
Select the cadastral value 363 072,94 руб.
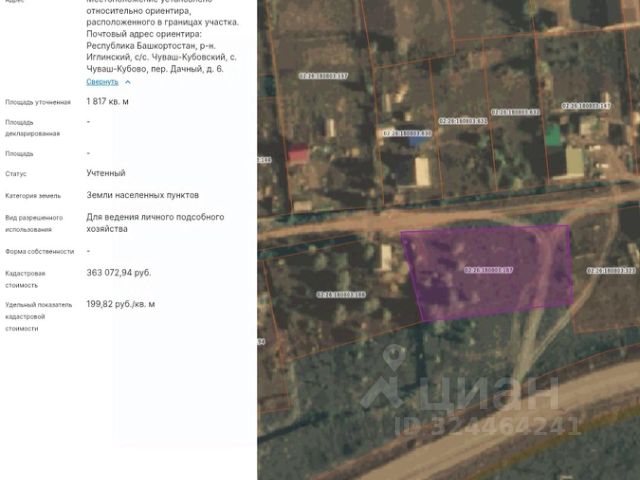point(118,273)
